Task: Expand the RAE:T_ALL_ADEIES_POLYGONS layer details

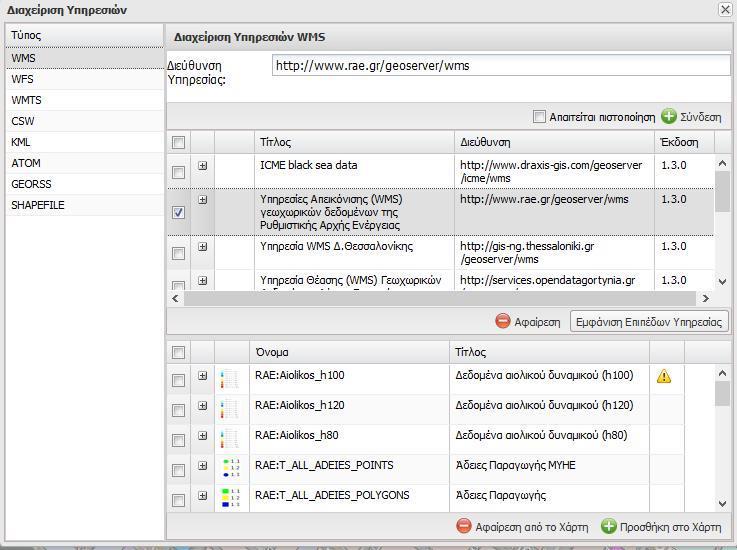Action: 203,495
